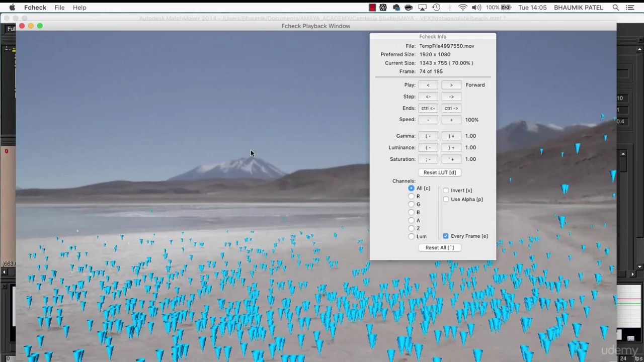Step forward one frame with the arrow control
644x362 pixels.
click(x=451, y=96)
